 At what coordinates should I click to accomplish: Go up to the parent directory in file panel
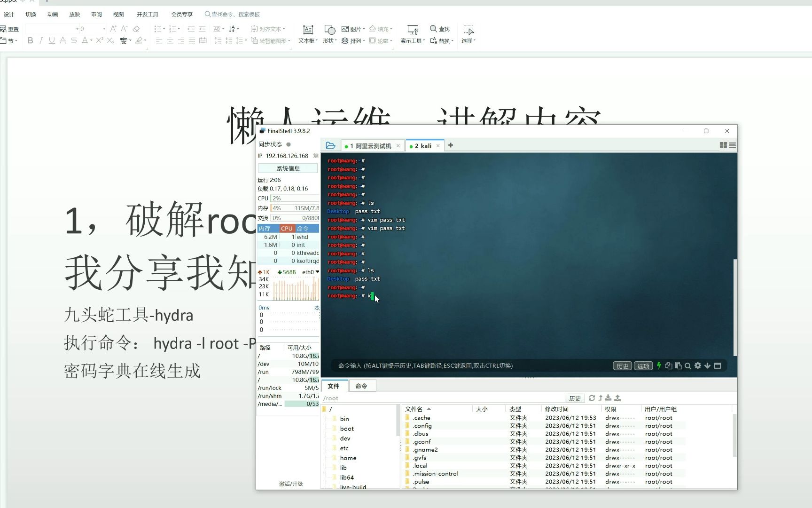pyautogui.click(x=601, y=398)
